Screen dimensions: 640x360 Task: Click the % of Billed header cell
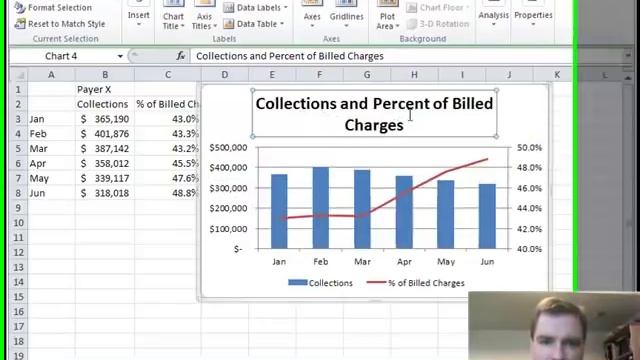[167, 104]
